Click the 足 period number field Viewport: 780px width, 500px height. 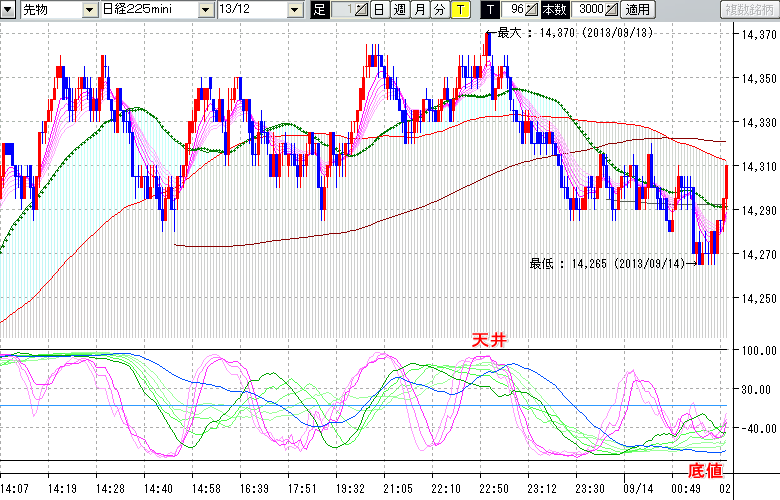[x=341, y=10]
